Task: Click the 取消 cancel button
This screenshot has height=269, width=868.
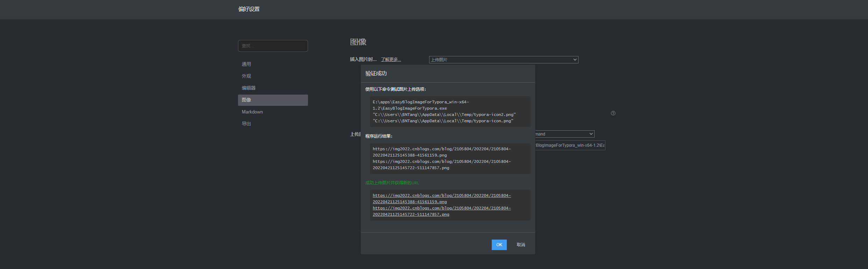Action: [521, 245]
